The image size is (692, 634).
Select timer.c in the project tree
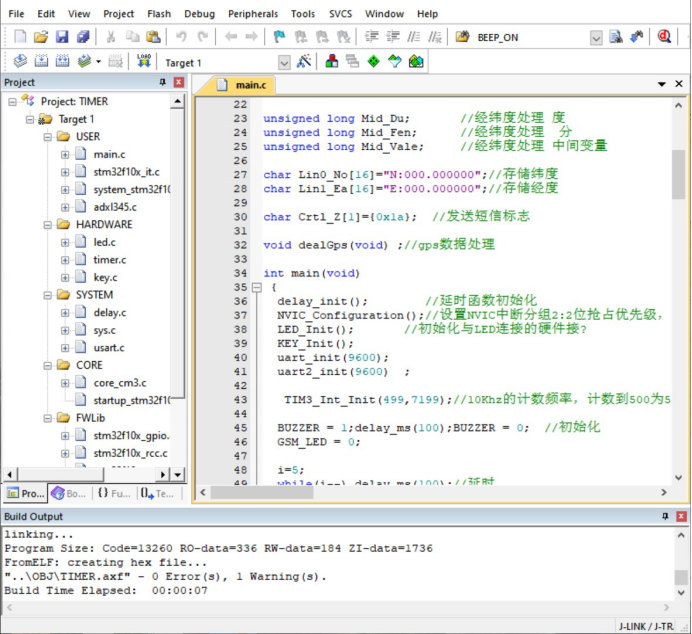(109, 260)
